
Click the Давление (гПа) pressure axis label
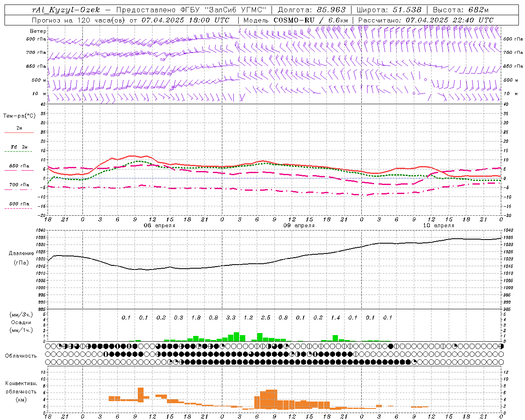coord(21,258)
